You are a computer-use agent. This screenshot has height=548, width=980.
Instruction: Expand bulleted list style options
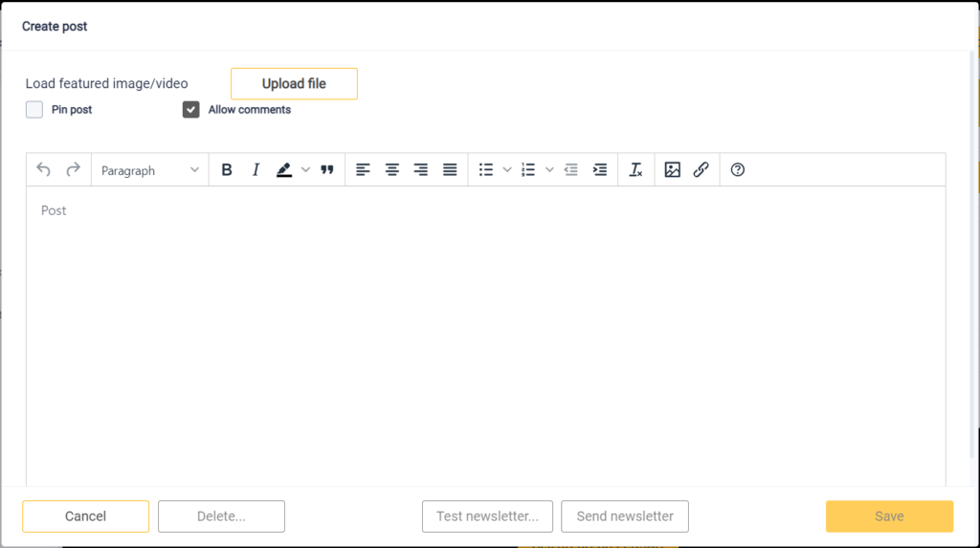(507, 169)
